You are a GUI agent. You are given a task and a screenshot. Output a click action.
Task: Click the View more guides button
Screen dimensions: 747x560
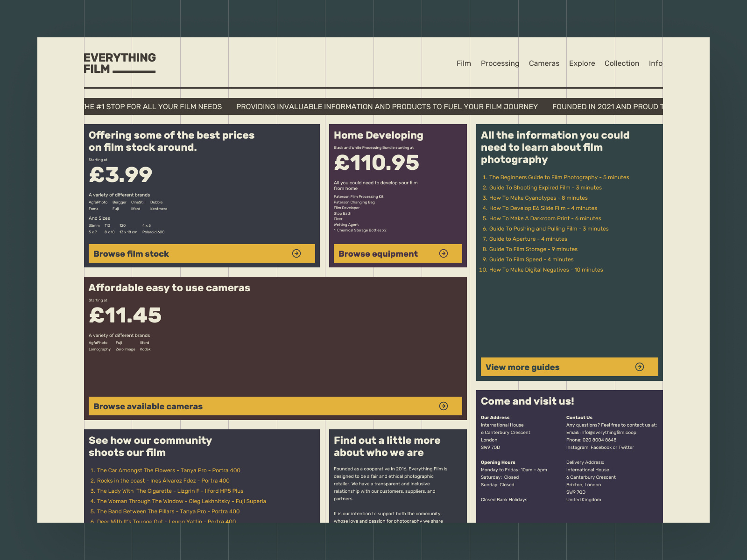(522, 367)
